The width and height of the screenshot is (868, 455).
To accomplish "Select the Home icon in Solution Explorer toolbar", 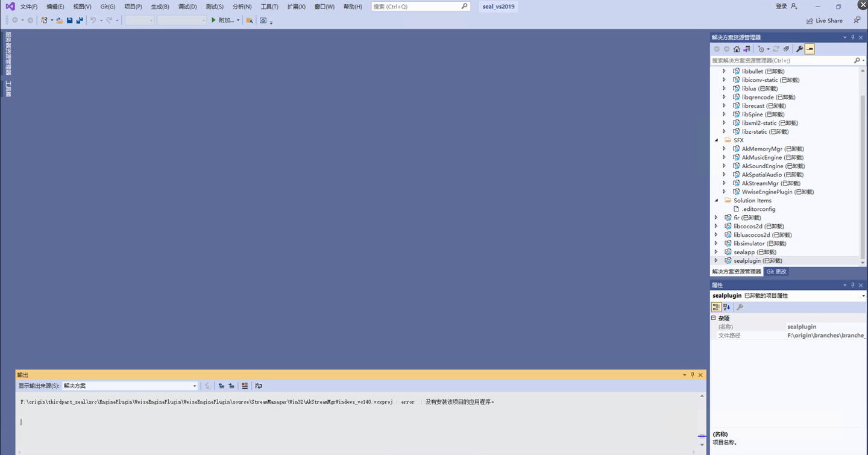I will click(x=736, y=49).
